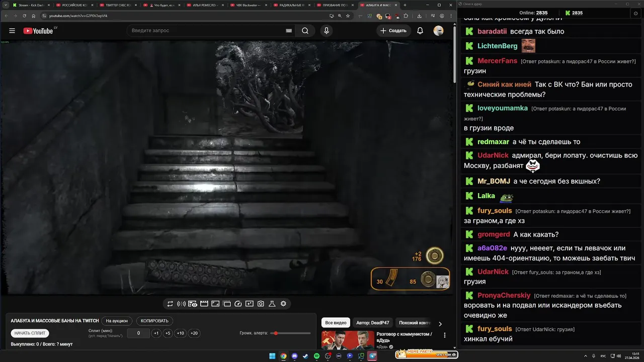The height and width of the screenshot is (362, 644).
Task: Reload the page in Chrome
Action: click(25, 16)
